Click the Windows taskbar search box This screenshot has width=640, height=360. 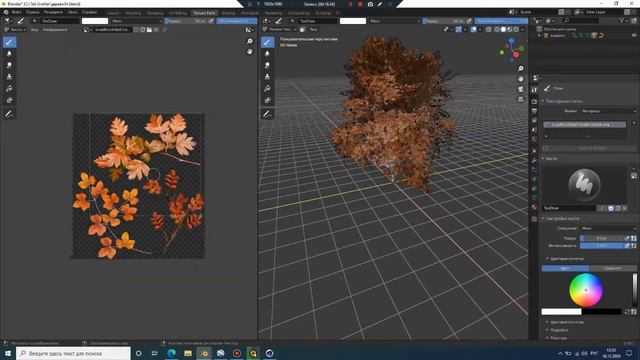pos(73,353)
